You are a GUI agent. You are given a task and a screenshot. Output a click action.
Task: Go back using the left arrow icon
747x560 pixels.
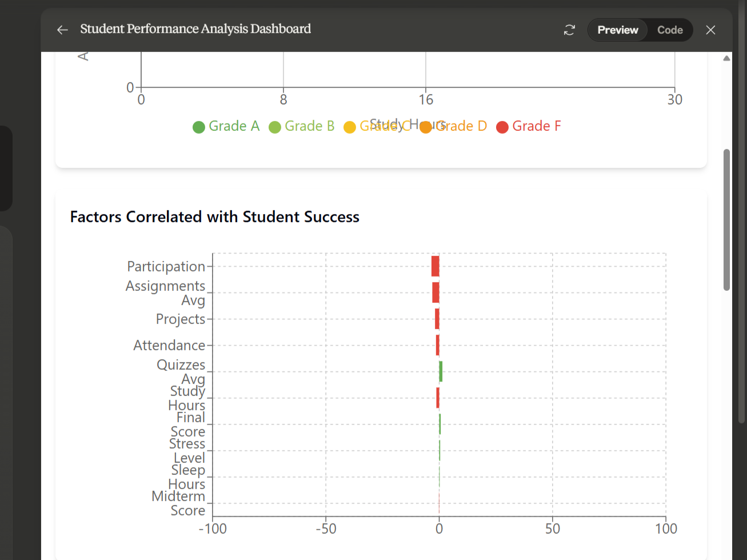(62, 30)
